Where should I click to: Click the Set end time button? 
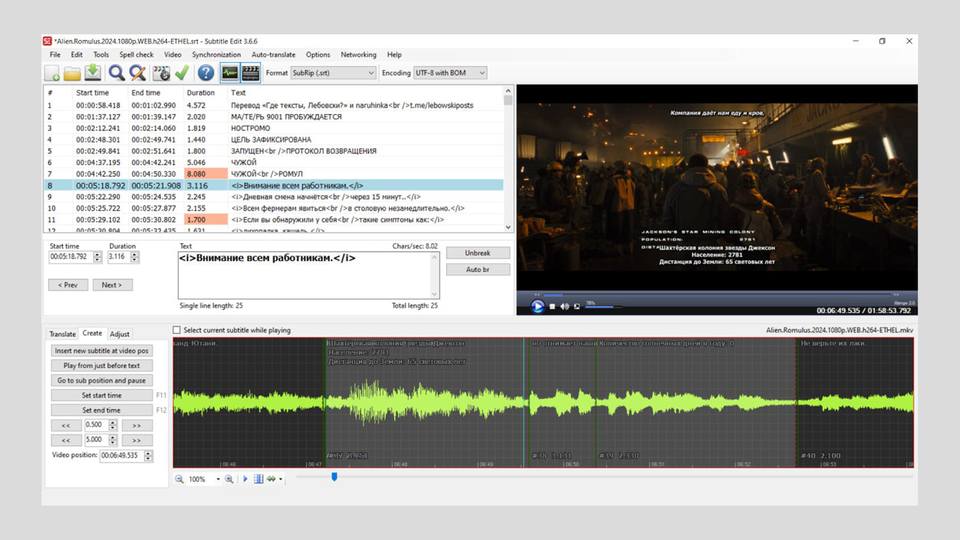pyautogui.click(x=102, y=410)
